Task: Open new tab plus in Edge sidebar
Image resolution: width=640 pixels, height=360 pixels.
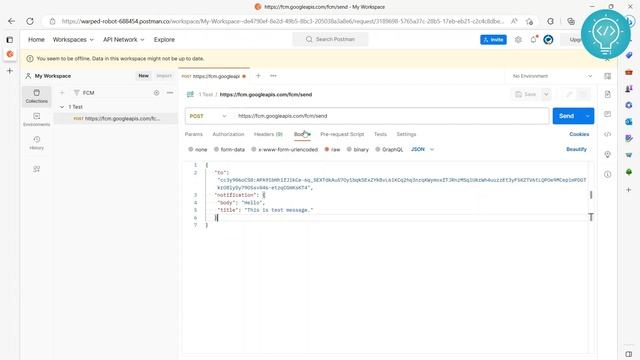Action: point(10,71)
